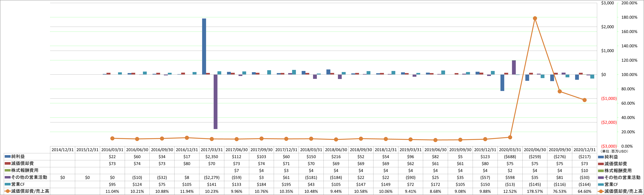
Task: Select the $43 営業CF cell
Action: [x=311, y=185]
